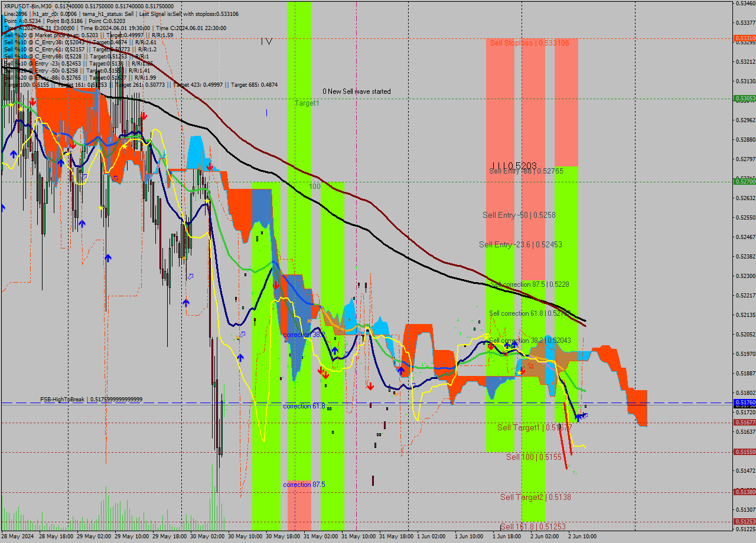This screenshot has height=543, width=756.
Task: Click the blue 'correction 87.5' label
Action: pyautogui.click(x=304, y=485)
